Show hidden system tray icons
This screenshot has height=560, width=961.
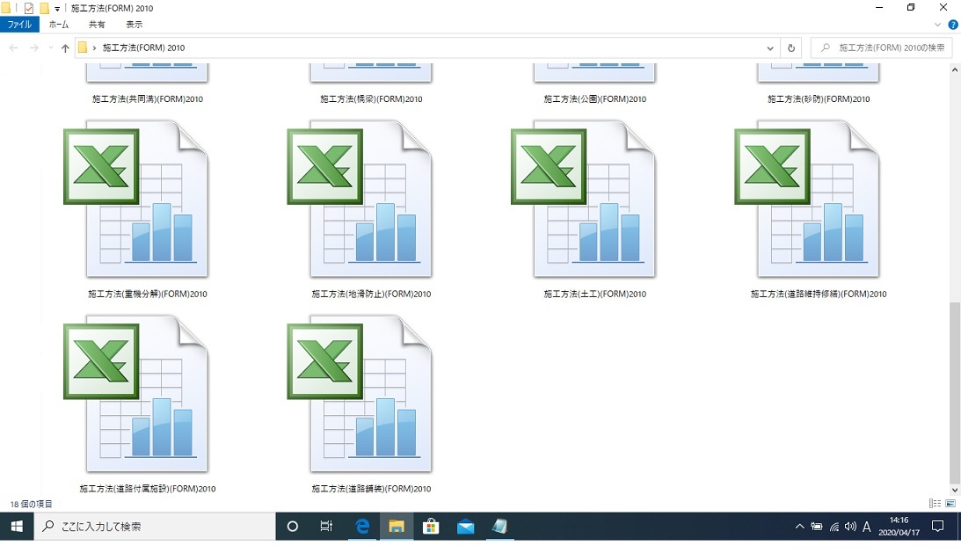coord(799,527)
